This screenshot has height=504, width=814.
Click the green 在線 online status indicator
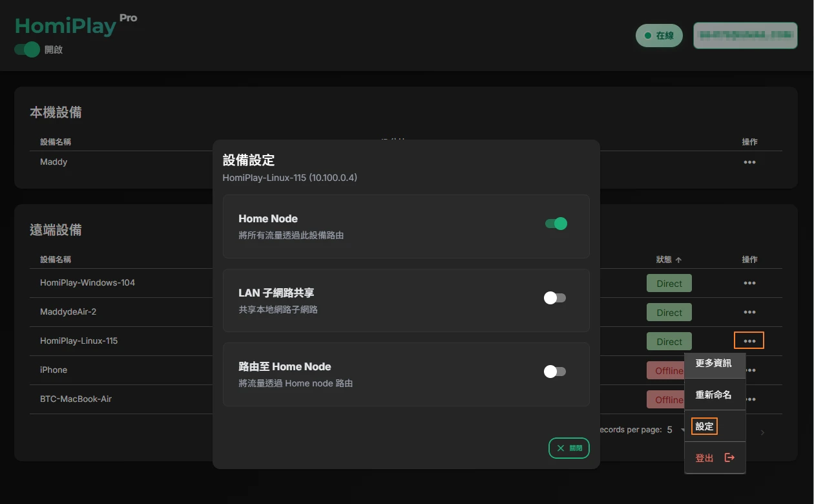(659, 36)
